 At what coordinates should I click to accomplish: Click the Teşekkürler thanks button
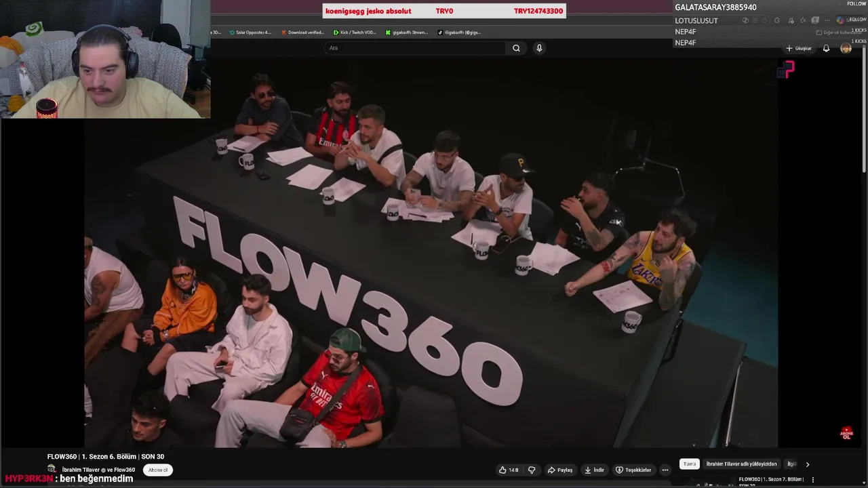pyautogui.click(x=633, y=470)
